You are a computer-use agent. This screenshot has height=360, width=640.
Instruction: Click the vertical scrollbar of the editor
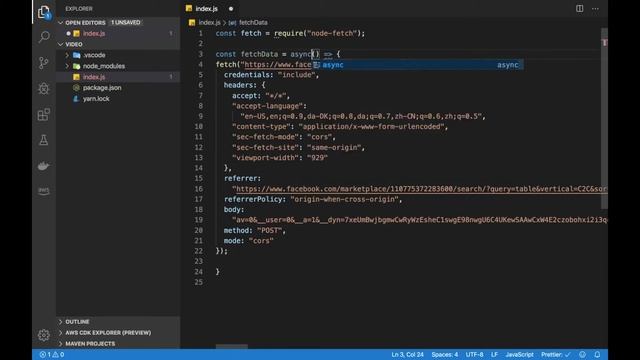tap(604, 118)
